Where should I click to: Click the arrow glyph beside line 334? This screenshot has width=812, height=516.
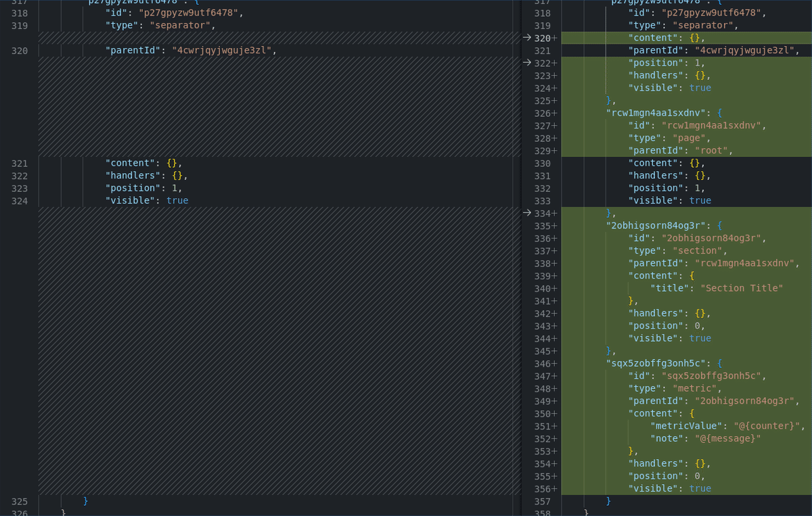[527, 212]
